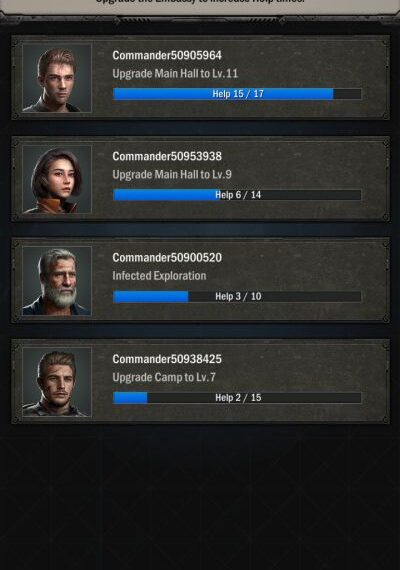400x570 pixels.
Task: Click the Help 15 / 17 progress bar
Action: pos(237,94)
